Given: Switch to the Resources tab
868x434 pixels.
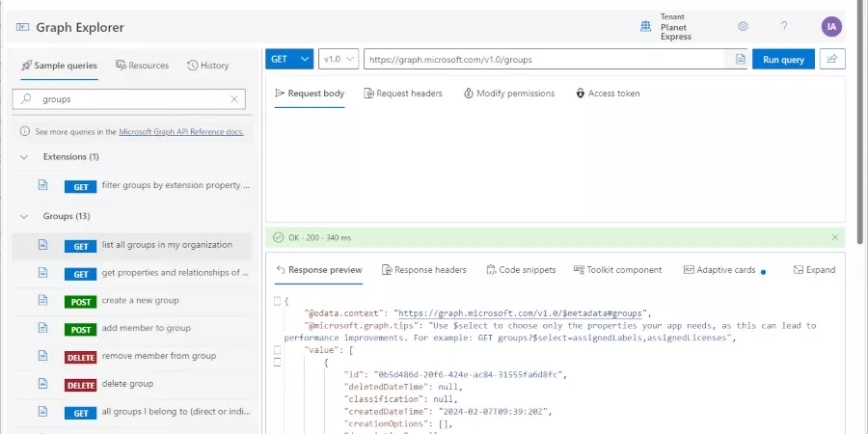Looking at the screenshot, I should 142,66.
